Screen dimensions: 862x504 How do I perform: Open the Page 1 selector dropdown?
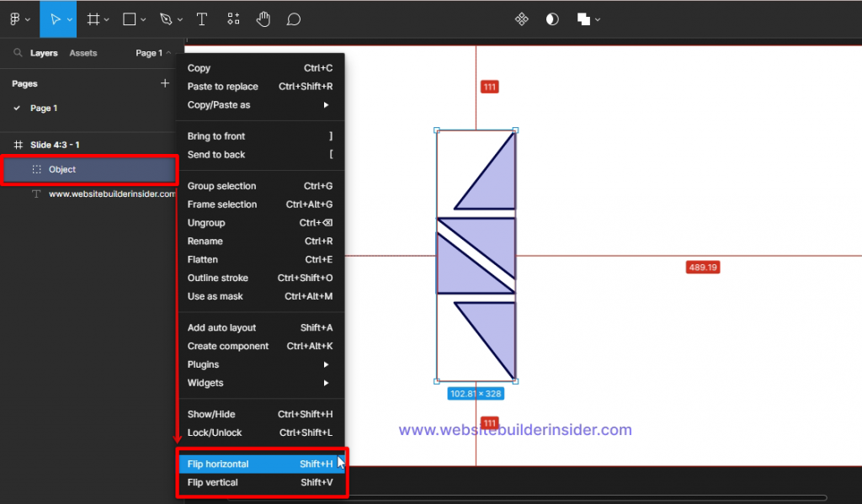coord(152,52)
